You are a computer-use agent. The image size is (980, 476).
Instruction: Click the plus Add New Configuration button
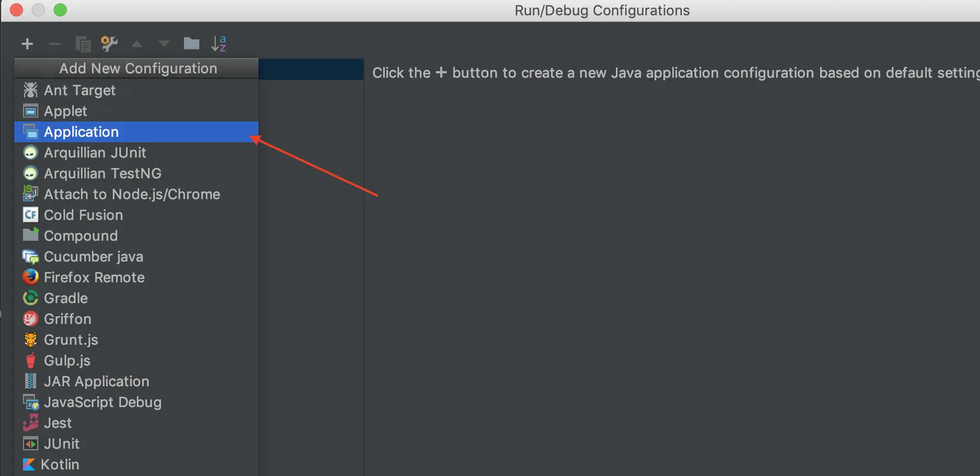click(x=27, y=44)
